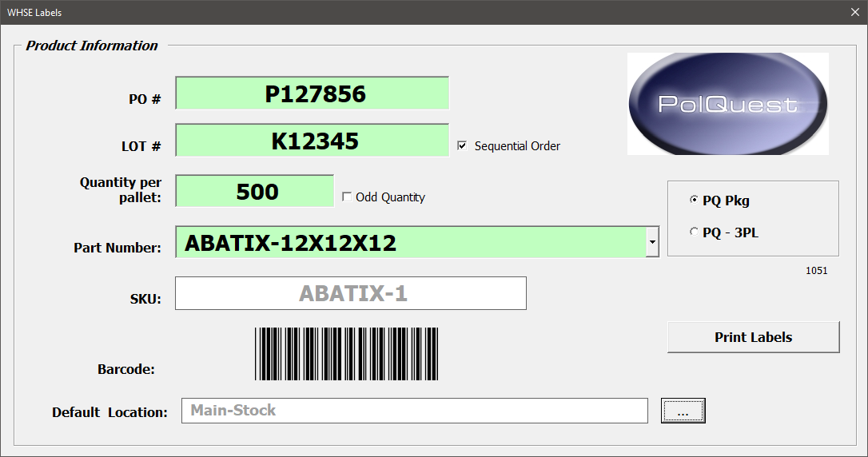
Task: Click the Product Information group heading
Action: point(92,46)
